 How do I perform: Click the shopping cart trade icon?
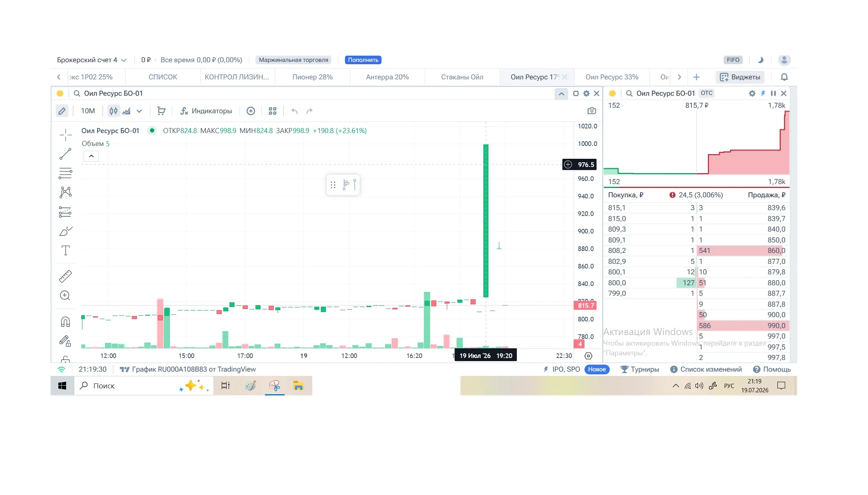(161, 111)
